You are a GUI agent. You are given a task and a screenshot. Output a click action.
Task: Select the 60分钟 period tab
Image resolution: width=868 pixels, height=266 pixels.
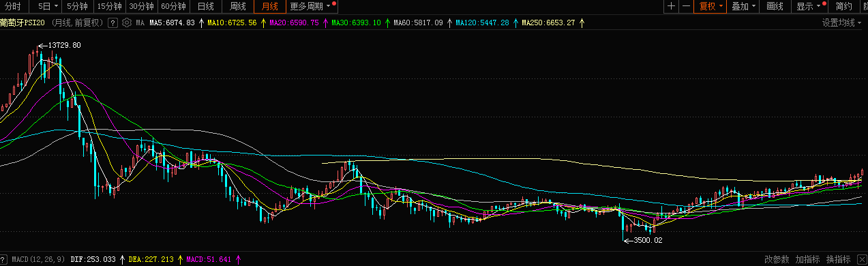click(x=174, y=7)
